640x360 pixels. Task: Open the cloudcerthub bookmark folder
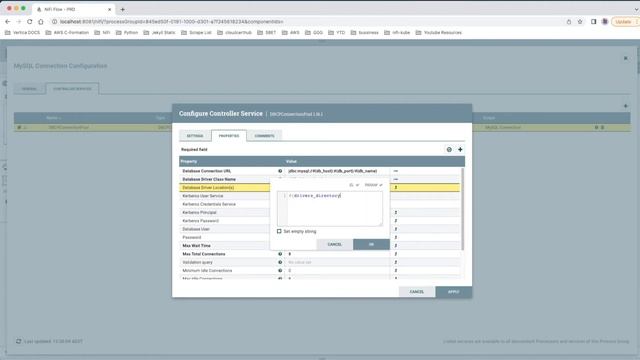click(234, 33)
